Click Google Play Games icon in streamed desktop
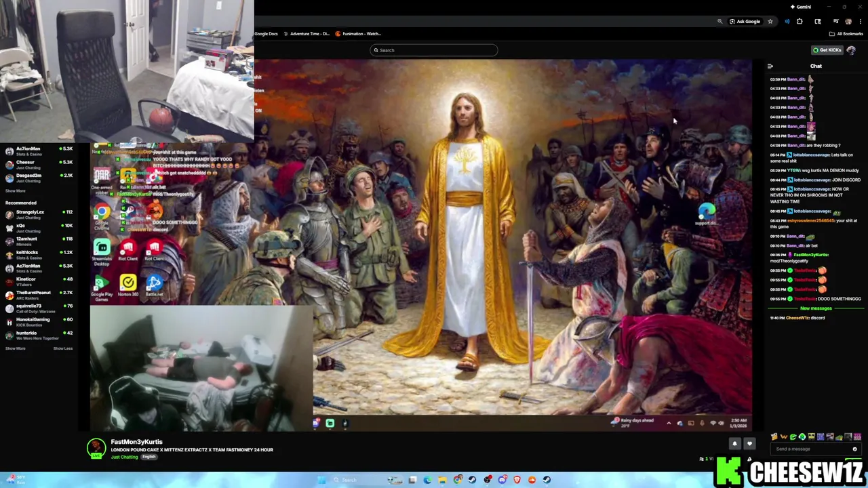The height and width of the screenshot is (488, 868). 102,287
